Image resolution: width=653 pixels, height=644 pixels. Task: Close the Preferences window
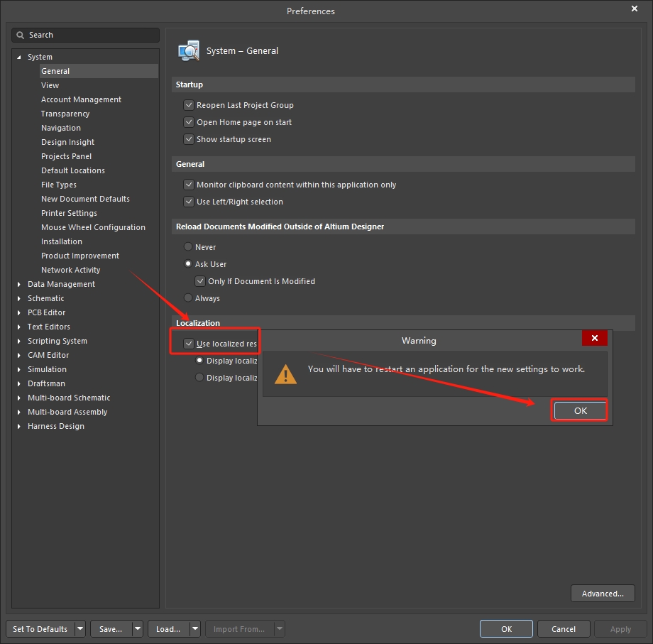pos(635,9)
